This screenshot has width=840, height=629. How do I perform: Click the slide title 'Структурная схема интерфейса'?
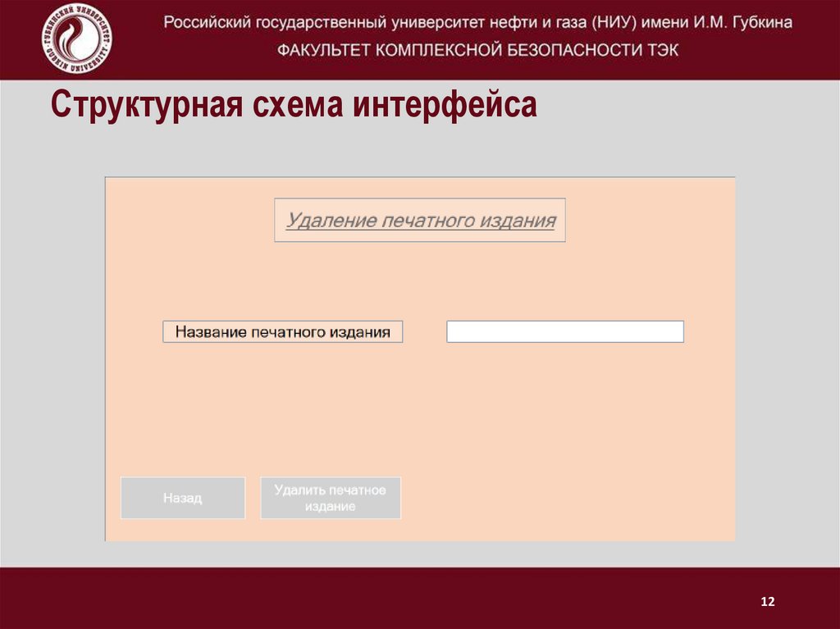click(x=293, y=105)
